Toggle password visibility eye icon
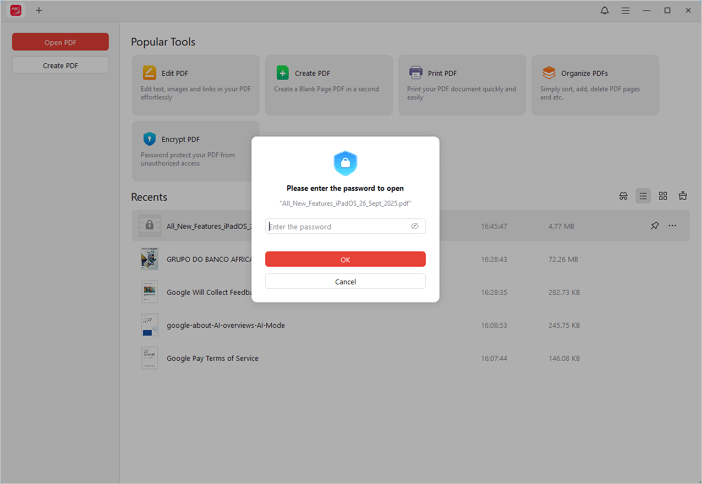The width and height of the screenshot is (702, 484). point(415,226)
